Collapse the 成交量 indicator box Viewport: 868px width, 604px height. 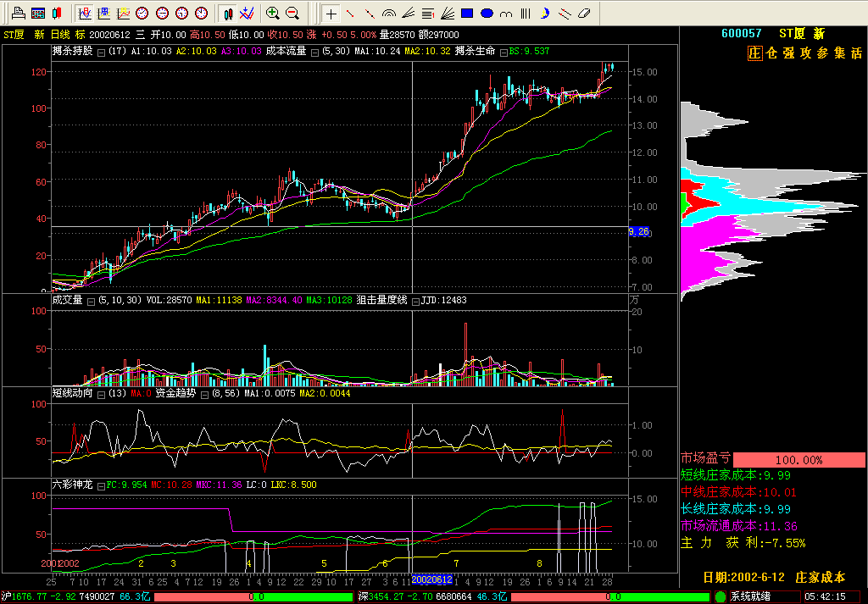(x=91, y=302)
